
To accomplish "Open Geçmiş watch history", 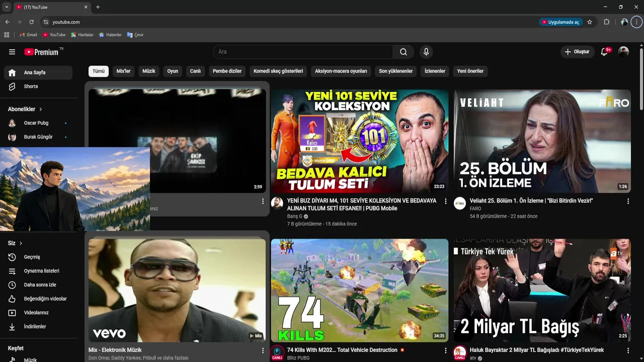I will pyautogui.click(x=38, y=257).
